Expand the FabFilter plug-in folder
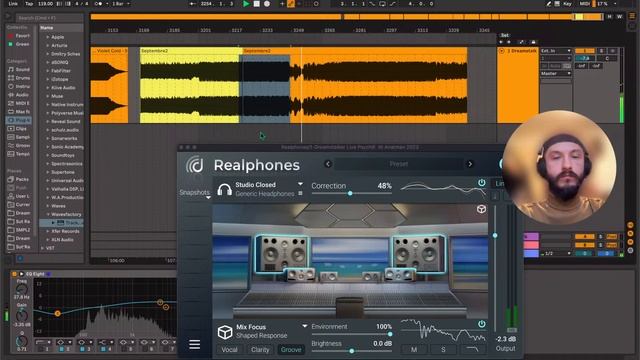Image resolution: width=640 pixels, height=360 pixels. click(48, 71)
